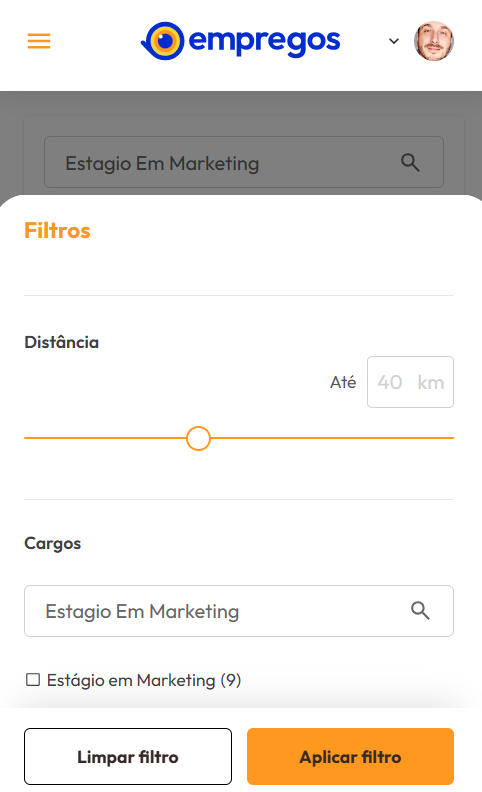Click the Filtros heading
The height and width of the screenshot is (792, 482).
pyautogui.click(x=57, y=231)
